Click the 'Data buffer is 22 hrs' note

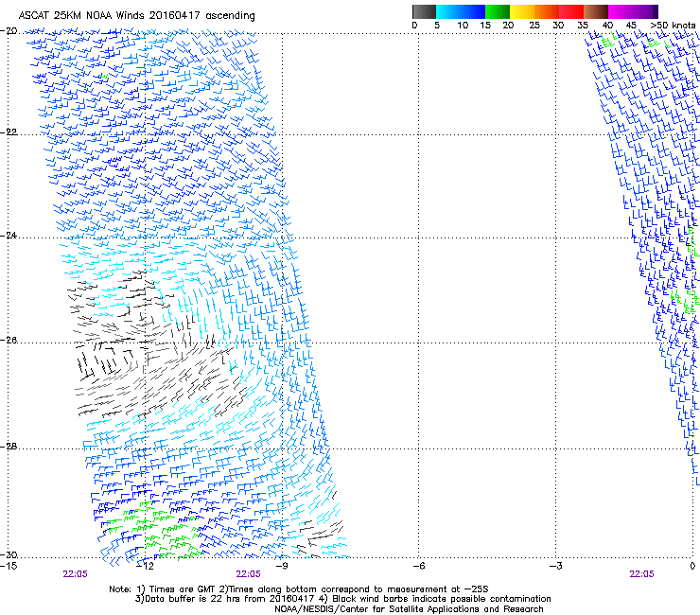coord(342,599)
